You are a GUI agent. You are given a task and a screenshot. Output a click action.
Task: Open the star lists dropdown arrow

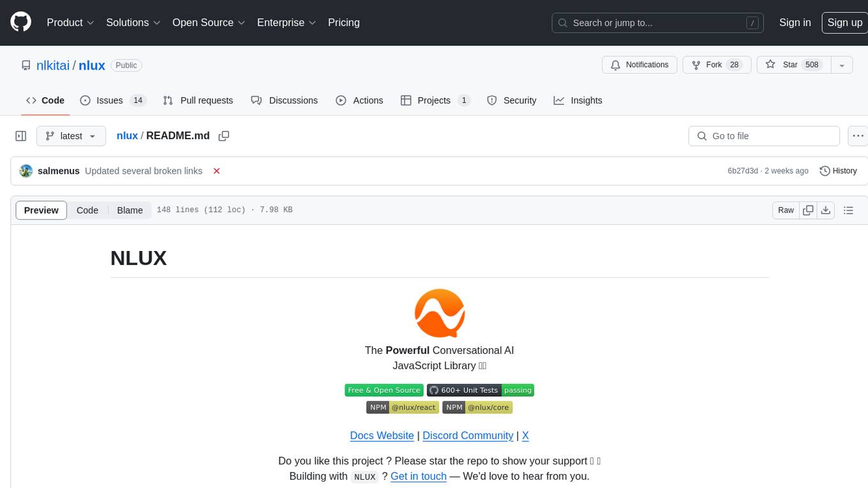842,65
